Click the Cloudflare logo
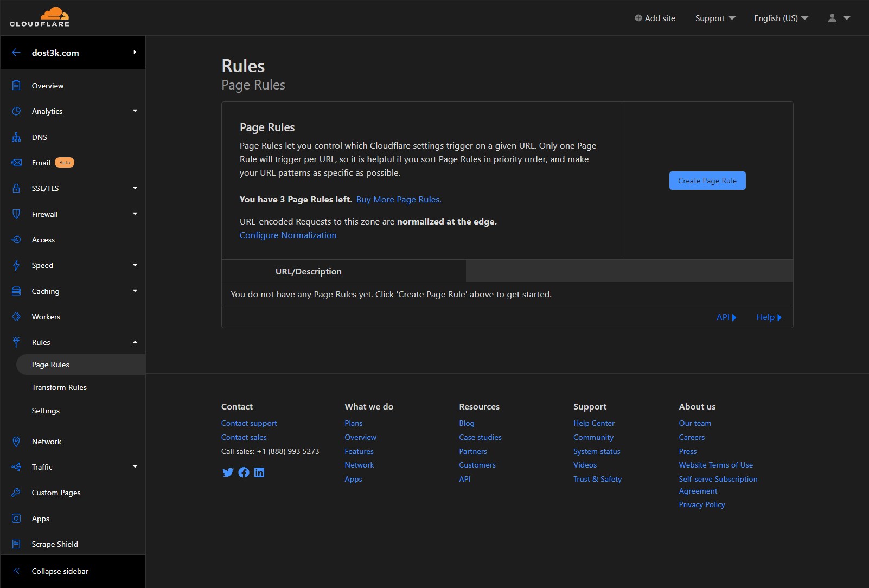 [40, 17]
